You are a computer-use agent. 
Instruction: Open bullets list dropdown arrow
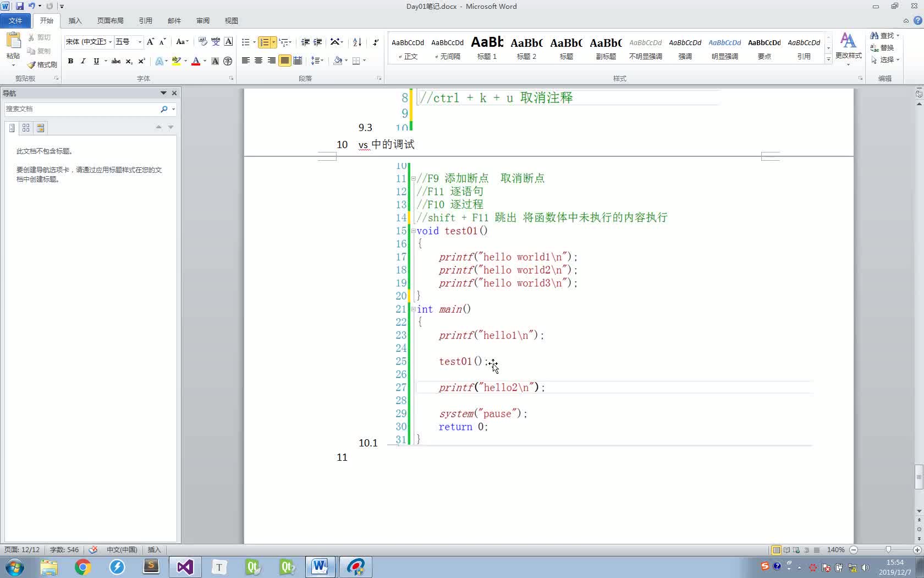pos(254,42)
